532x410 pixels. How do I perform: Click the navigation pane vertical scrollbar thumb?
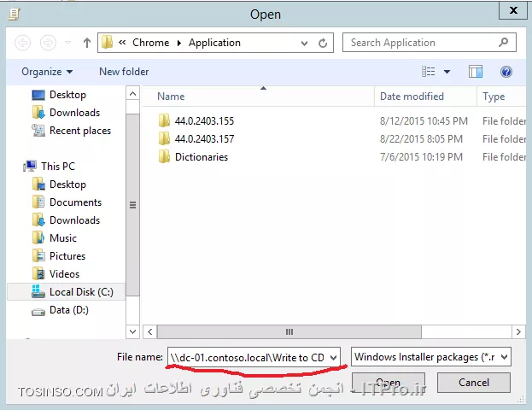click(132, 205)
